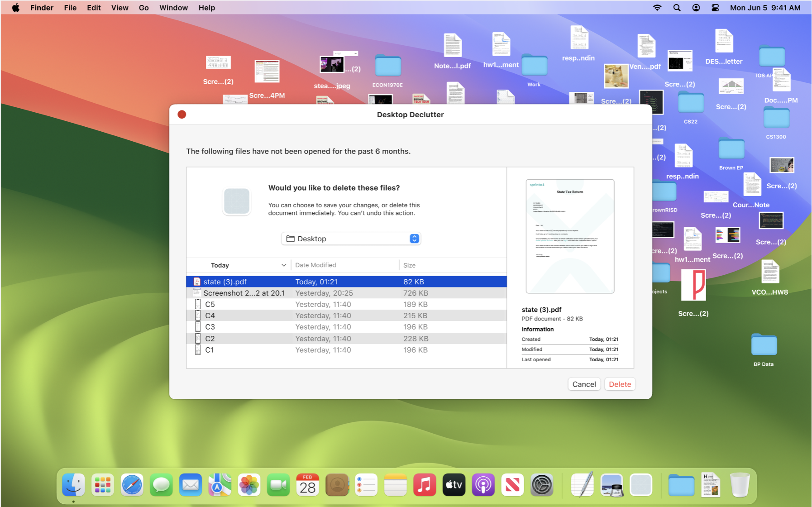Open the Desktop location pop-up menu

pos(351,239)
